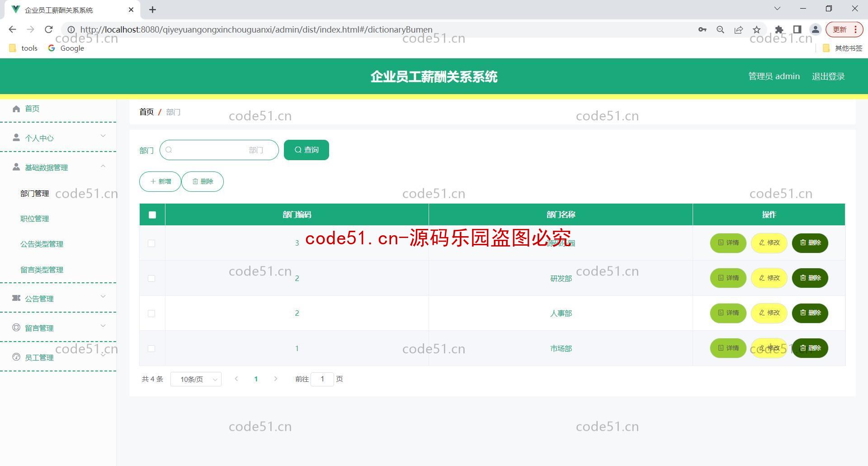Toggle the select-all checkbox in table header
Viewport: 868px width, 466px height.
tap(152, 215)
